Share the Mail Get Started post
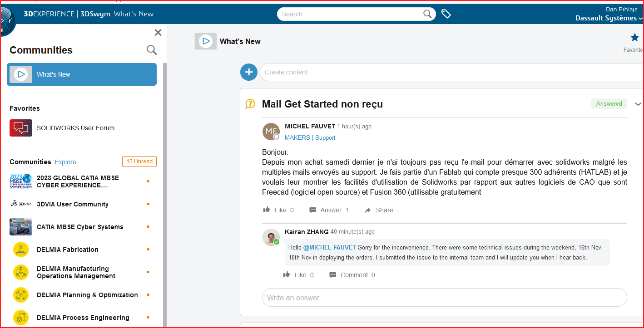This screenshot has height=328, width=644. (x=379, y=210)
